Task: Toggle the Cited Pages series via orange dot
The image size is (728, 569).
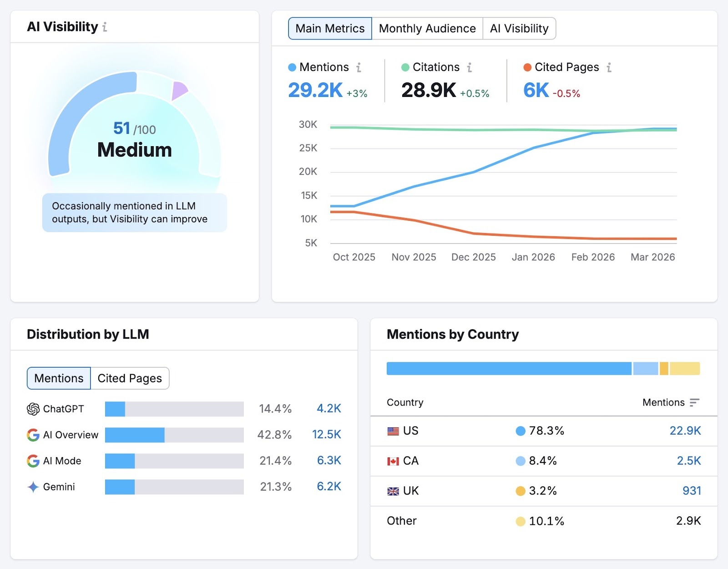Action: (527, 67)
